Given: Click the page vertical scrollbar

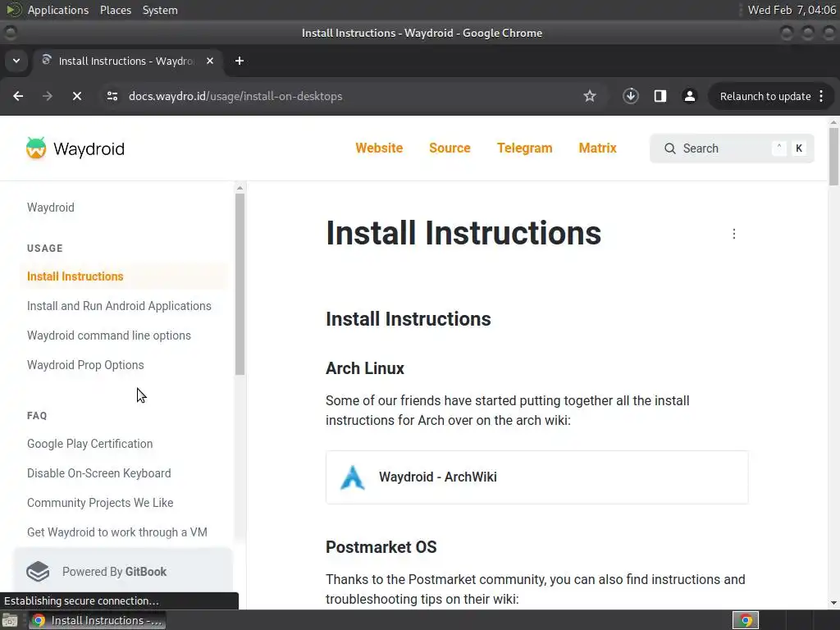Looking at the screenshot, I should tap(833, 157).
